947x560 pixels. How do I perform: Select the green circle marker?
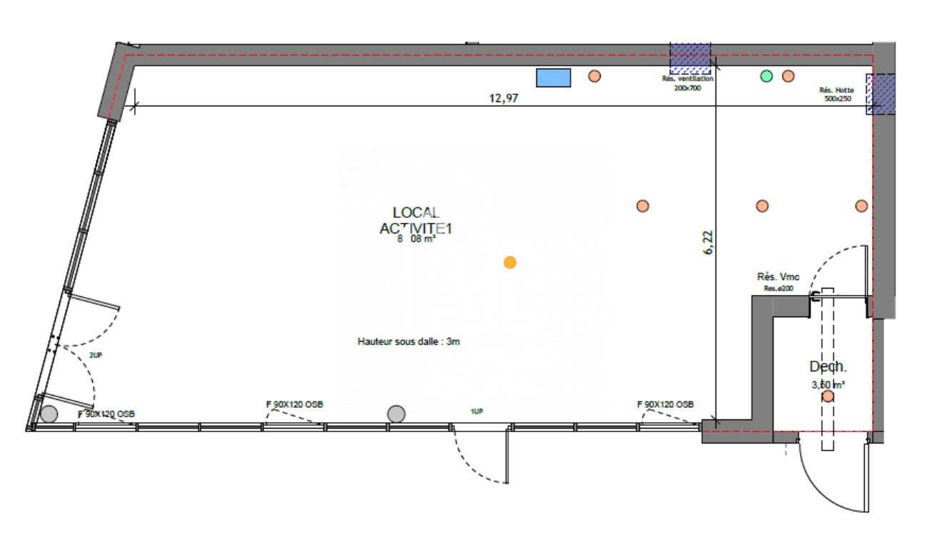[766, 76]
